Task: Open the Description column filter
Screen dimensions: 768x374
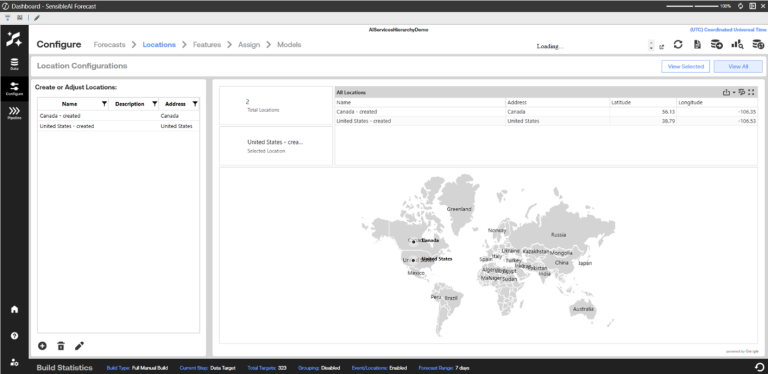Action: (x=154, y=104)
